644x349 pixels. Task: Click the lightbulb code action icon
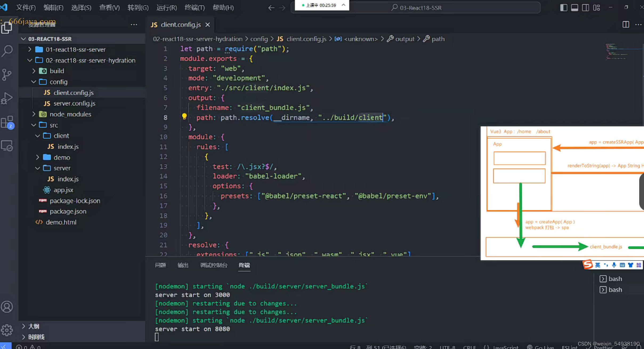click(x=184, y=117)
